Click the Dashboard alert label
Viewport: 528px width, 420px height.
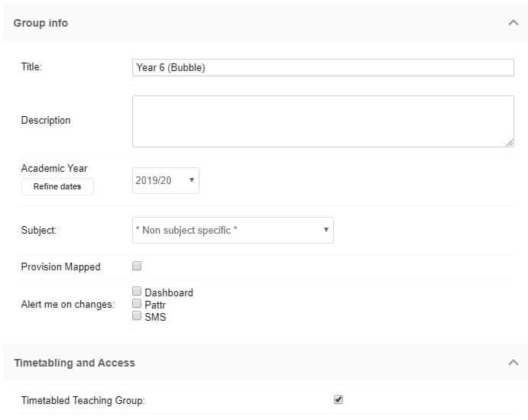pos(169,292)
